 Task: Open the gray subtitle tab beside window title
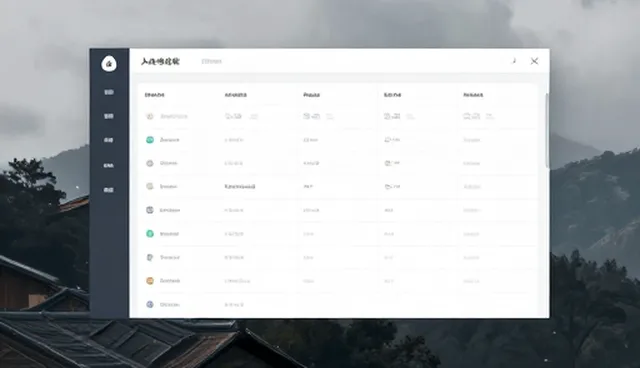[x=211, y=61]
